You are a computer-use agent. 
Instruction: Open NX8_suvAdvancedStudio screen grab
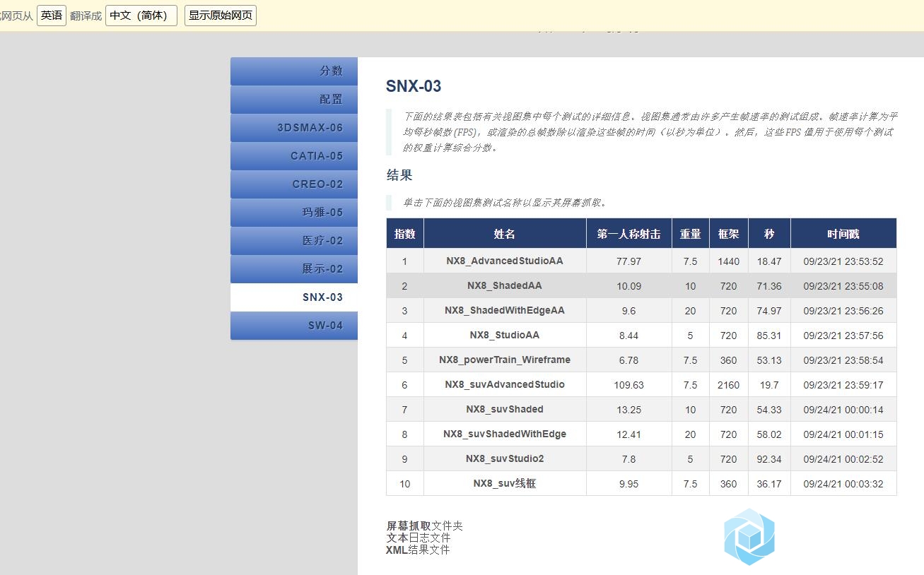coord(505,384)
